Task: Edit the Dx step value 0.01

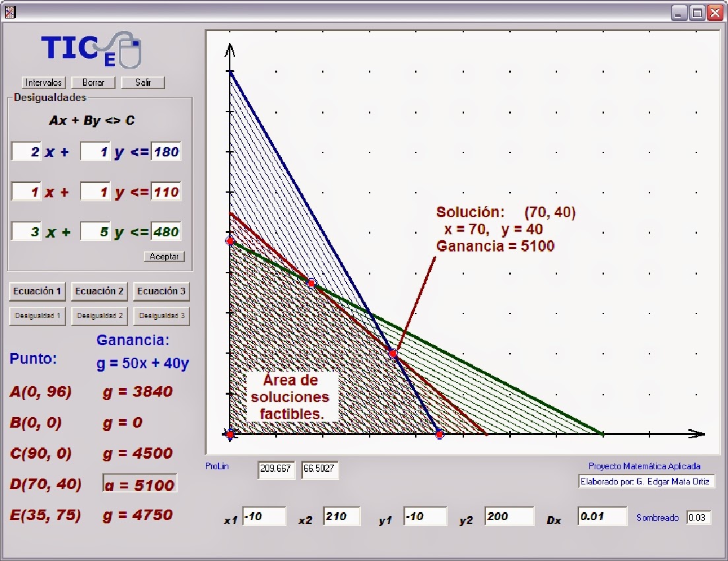Action: (x=601, y=517)
